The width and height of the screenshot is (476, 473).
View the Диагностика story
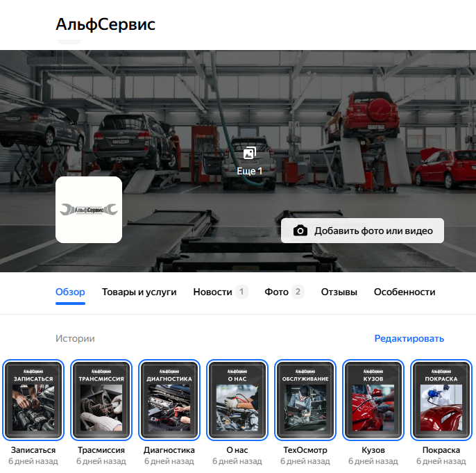point(169,400)
